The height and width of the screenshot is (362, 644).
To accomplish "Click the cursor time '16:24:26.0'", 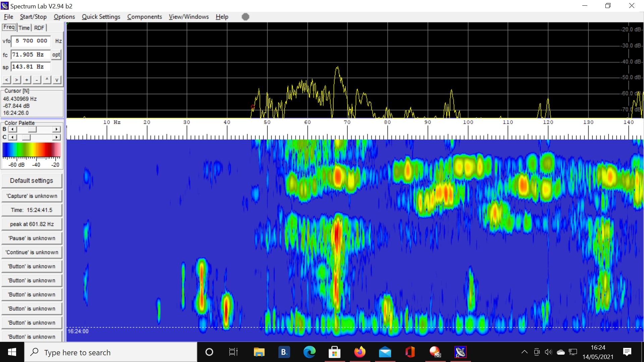I will coord(16,113).
